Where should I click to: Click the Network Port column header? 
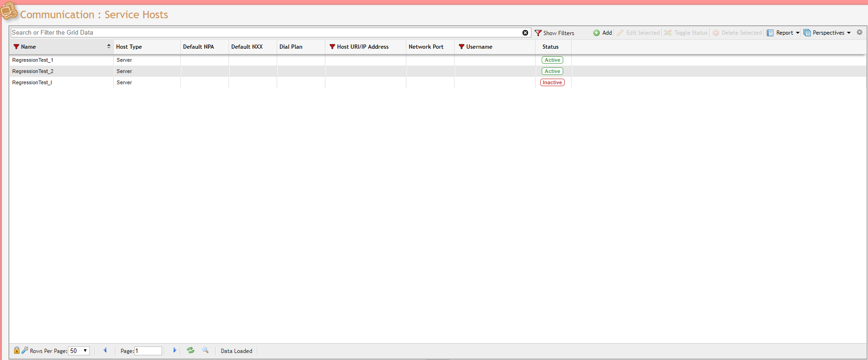click(426, 47)
